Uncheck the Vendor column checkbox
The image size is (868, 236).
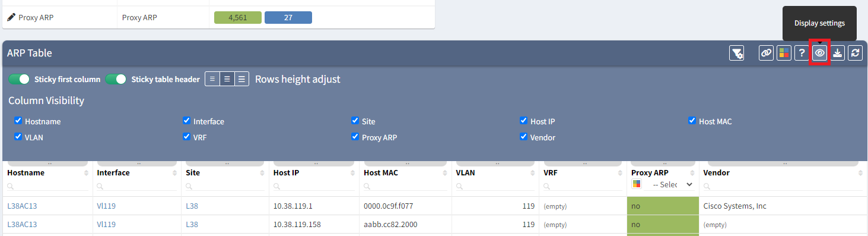coord(524,137)
